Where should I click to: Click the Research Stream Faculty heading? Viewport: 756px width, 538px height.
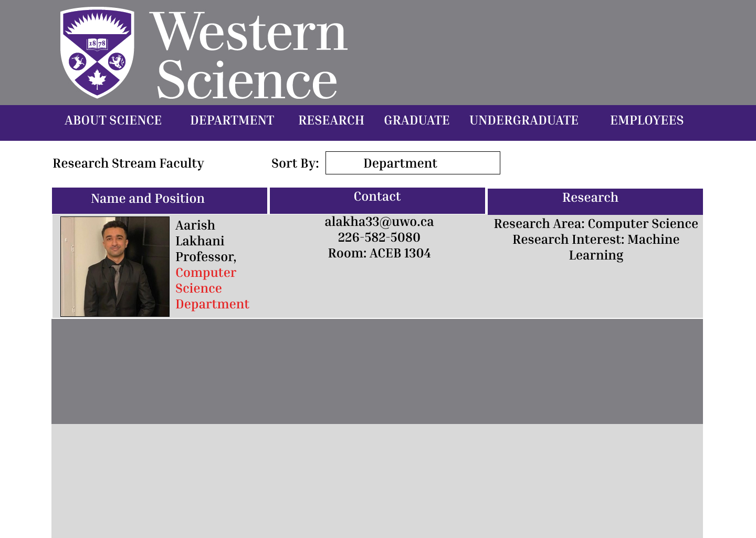pyautogui.click(x=128, y=163)
